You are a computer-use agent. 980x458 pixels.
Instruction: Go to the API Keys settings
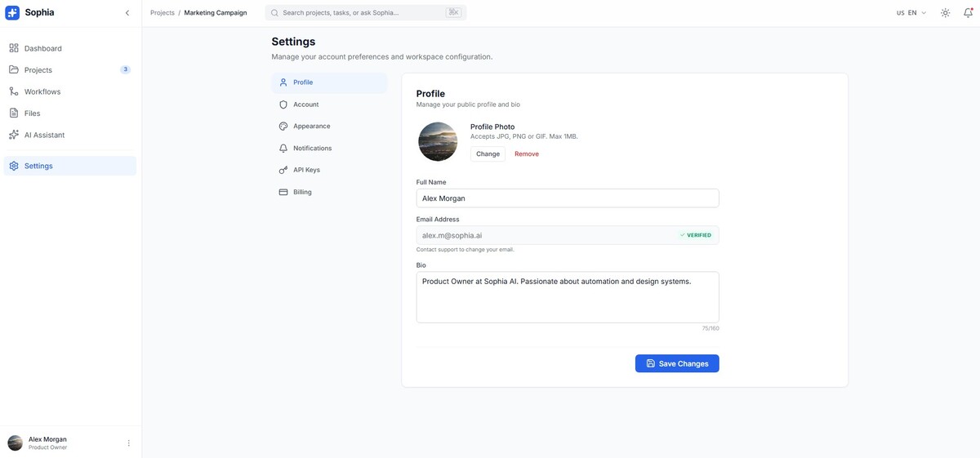[x=306, y=170]
